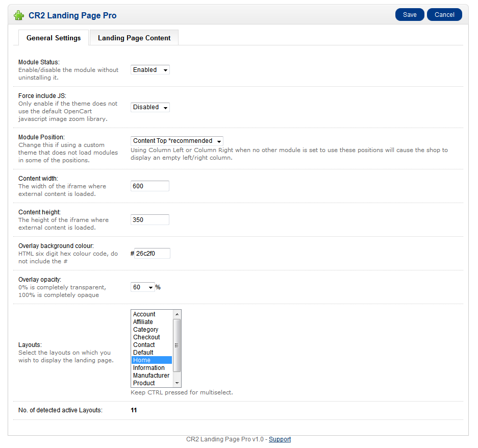Viewport: 478px width, 448px height.
Task: Click the Overlay opacity label
Action: (40, 280)
